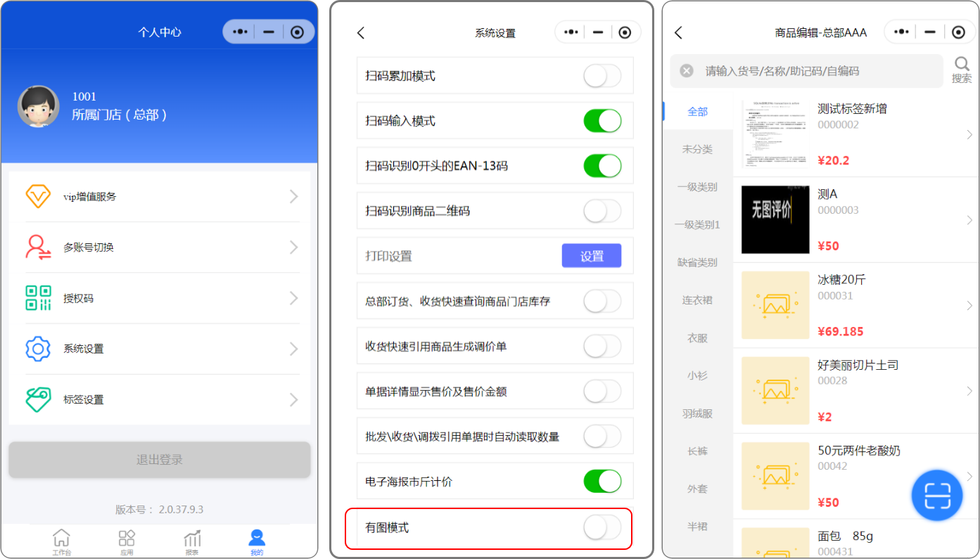Open the more menu in 个人中心 header
The image size is (980, 559).
click(x=241, y=32)
